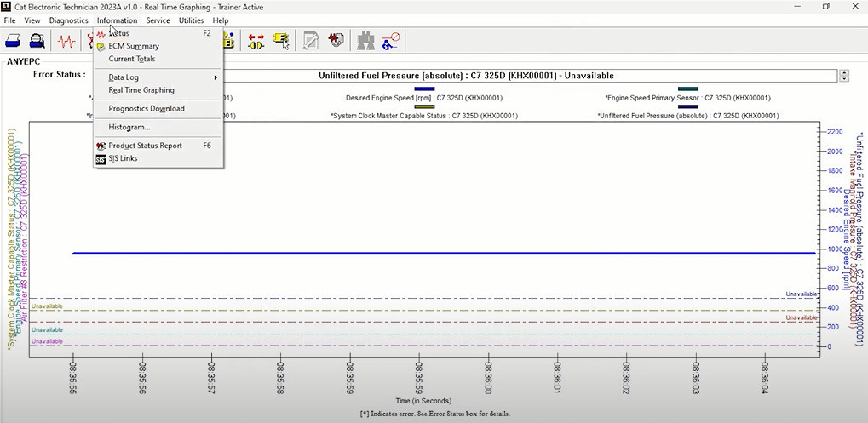Click the technician with prohibition sign icon
868x423 pixels.
pyautogui.click(x=391, y=40)
